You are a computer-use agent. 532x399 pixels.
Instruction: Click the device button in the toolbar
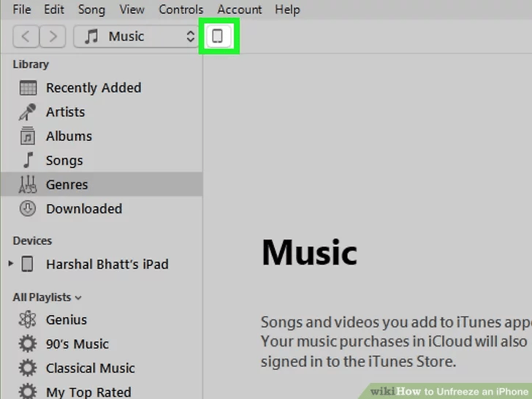click(x=218, y=36)
